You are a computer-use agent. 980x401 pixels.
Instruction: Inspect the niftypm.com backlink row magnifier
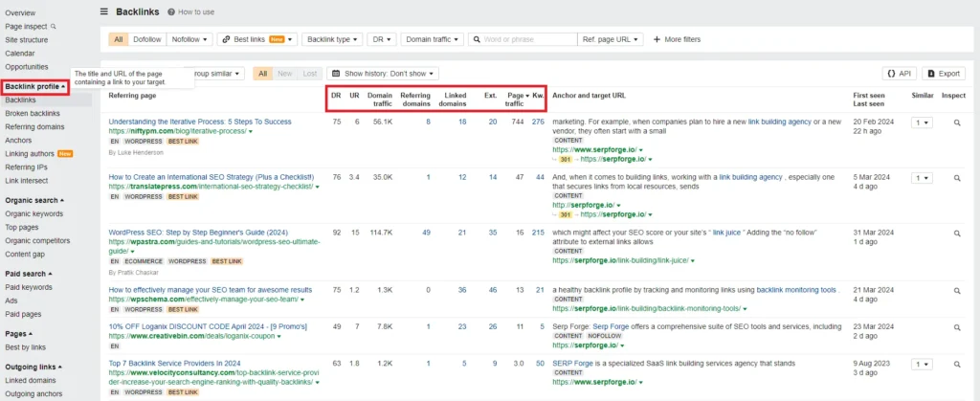click(957, 123)
